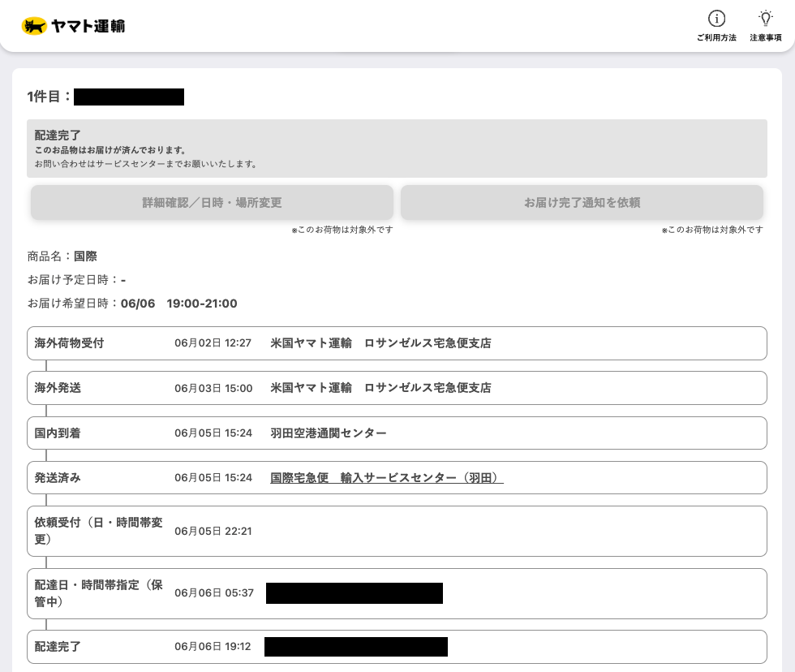
Task: Click お届け希望日時 06/06 19:00-21:00 line
Action: (132, 304)
